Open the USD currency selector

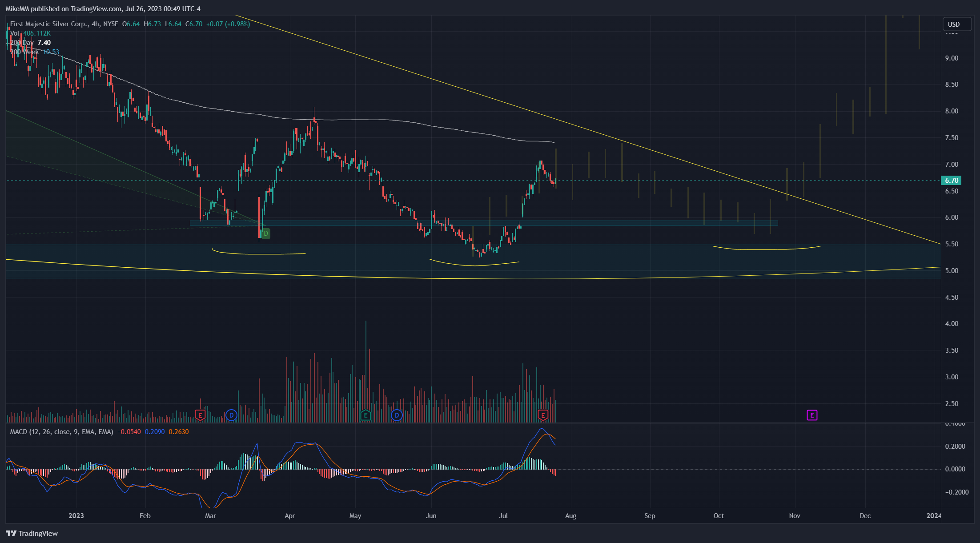(957, 24)
